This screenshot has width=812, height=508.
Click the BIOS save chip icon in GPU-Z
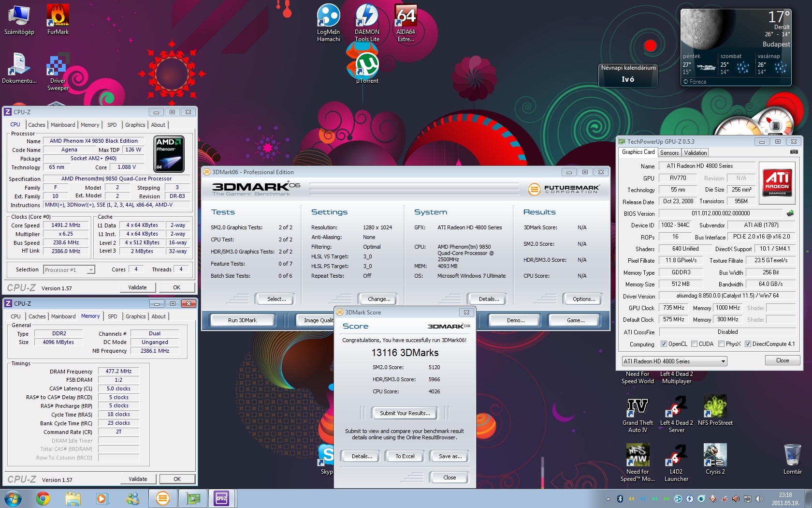tap(790, 213)
